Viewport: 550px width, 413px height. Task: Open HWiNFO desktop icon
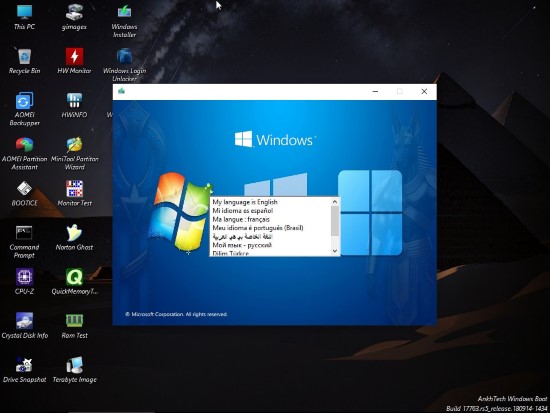(74, 105)
